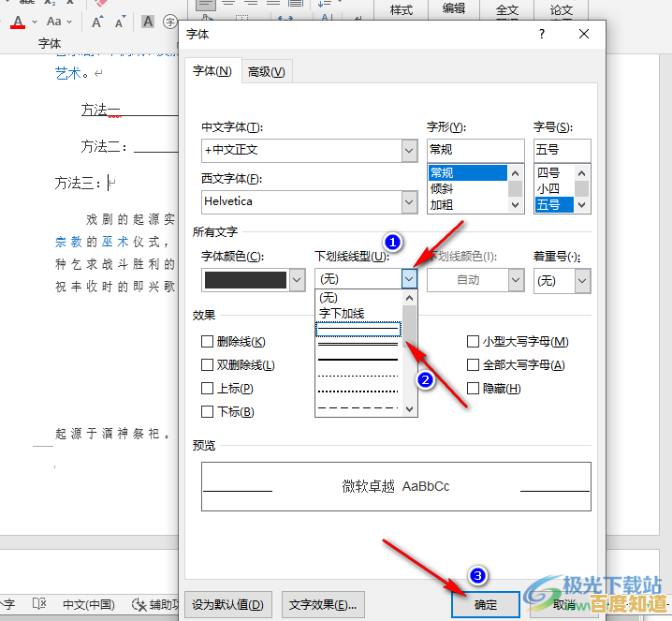672x621 pixels.
Task: Click the enclosed character icon
Action: (x=169, y=21)
